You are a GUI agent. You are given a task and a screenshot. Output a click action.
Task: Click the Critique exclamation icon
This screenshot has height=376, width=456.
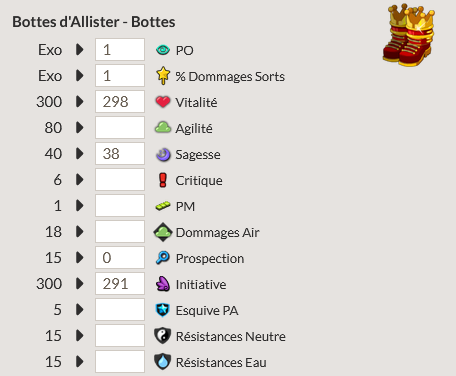tap(163, 180)
